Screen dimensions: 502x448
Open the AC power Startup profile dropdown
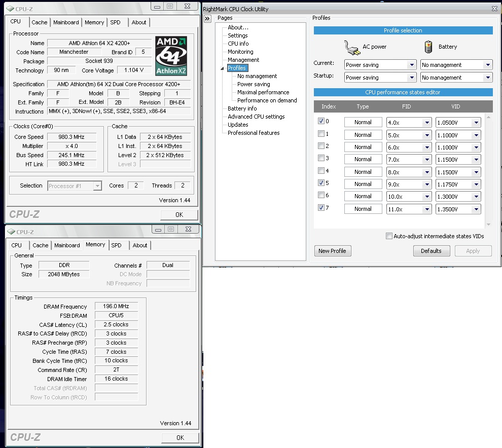tap(380, 78)
